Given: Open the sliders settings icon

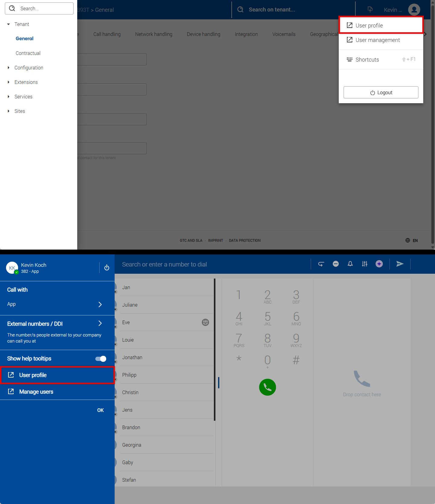Looking at the screenshot, I should 365,264.
